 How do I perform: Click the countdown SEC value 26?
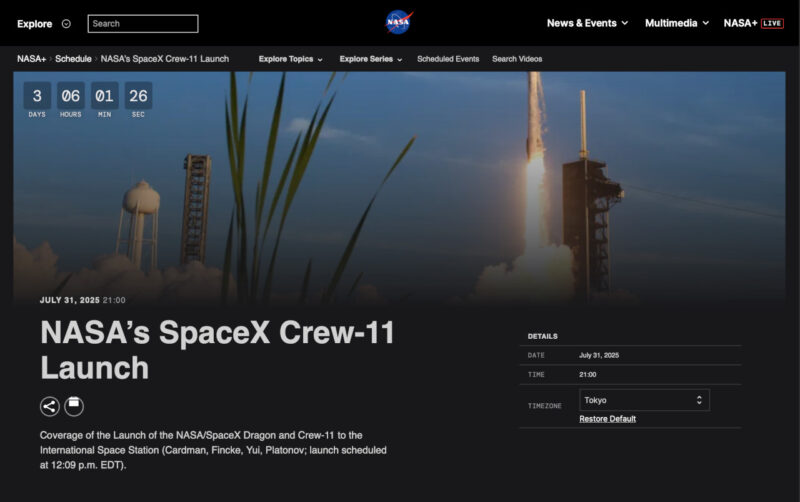tap(138, 95)
